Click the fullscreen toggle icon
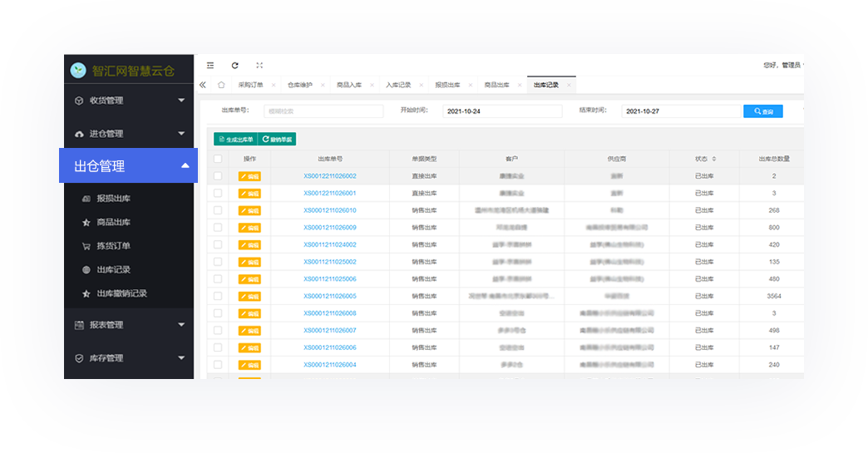 pyautogui.click(x=259, y=66)
